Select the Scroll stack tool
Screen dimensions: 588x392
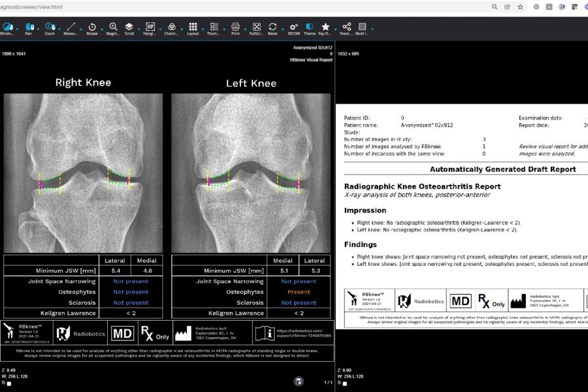coord(129,27)
